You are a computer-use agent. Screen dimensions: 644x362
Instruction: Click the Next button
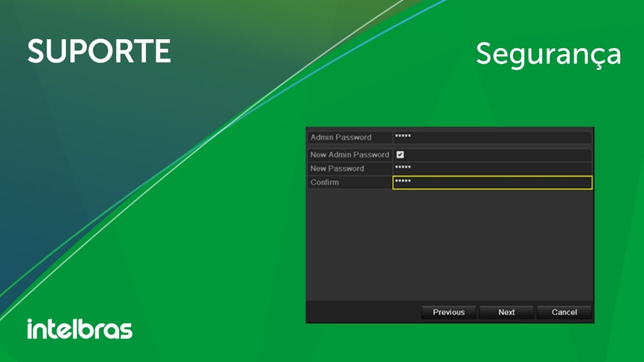507,312
